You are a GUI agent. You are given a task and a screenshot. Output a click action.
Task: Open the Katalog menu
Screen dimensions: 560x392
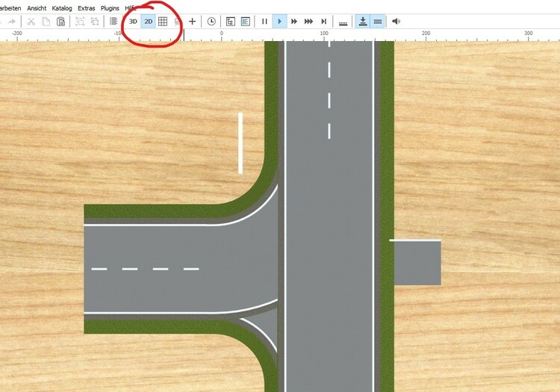tap(62, 8)
